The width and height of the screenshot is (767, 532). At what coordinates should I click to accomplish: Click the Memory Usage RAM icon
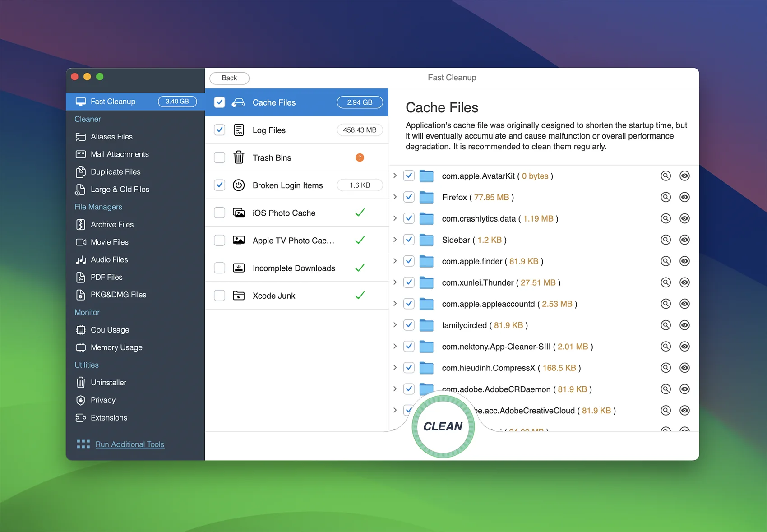81,348
